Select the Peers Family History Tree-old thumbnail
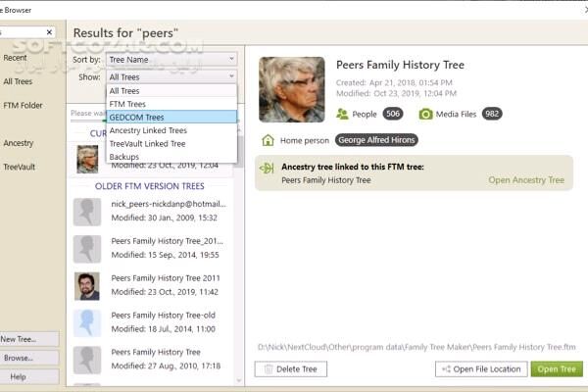Viewport: 588px width, 392px height. [x=87, y=322]
